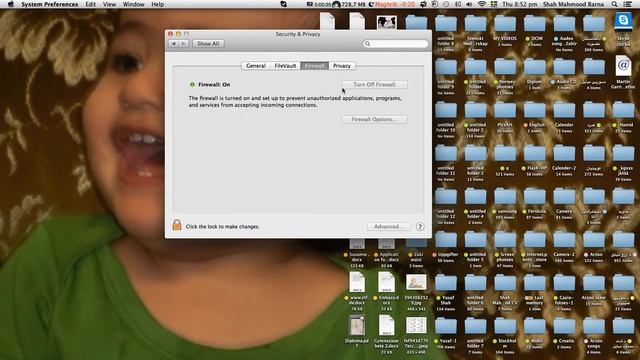Screen dimensions: 640x360
Task: Open the English folder
Action: pyautogui.click(x=534, y=110)
